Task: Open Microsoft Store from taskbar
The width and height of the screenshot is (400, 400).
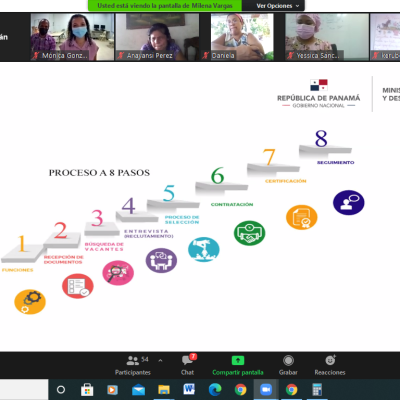Action: pos(87,389)
